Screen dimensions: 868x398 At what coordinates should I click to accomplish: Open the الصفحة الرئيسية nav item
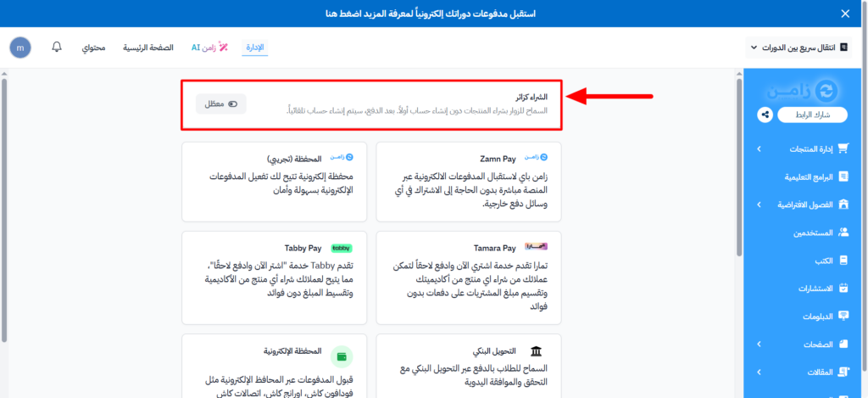click(147, 48)
